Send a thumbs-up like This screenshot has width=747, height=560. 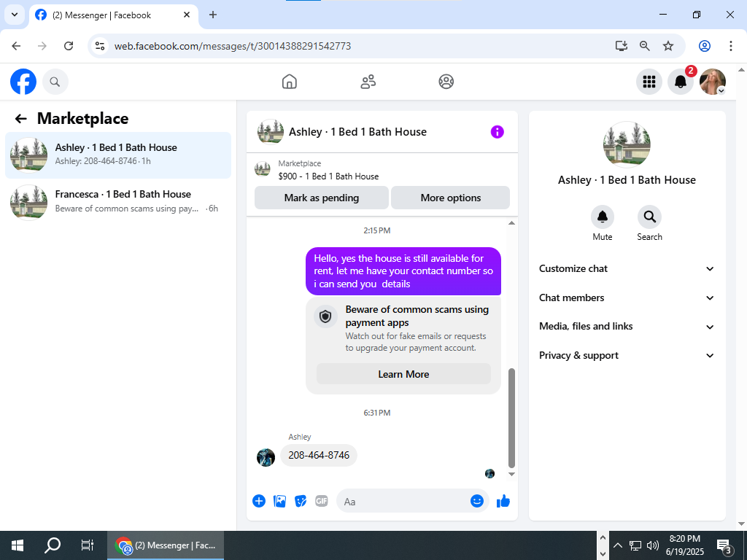pos(503,501)
